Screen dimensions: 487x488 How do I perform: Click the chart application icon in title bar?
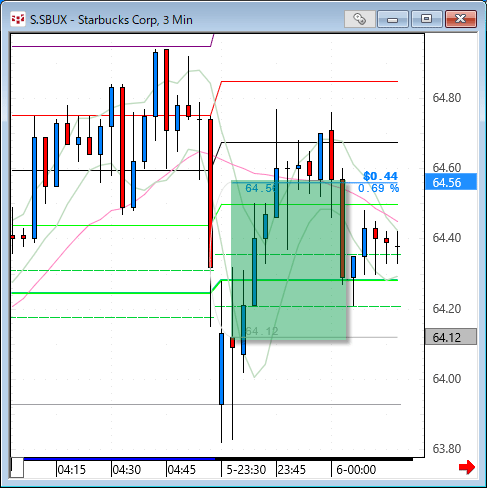tap(18, 19)
